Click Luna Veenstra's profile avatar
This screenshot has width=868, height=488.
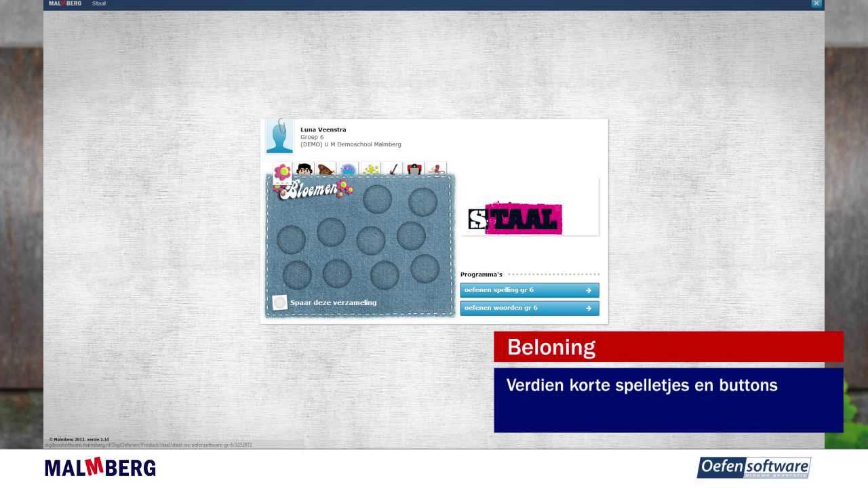click(x=279, y=137)
